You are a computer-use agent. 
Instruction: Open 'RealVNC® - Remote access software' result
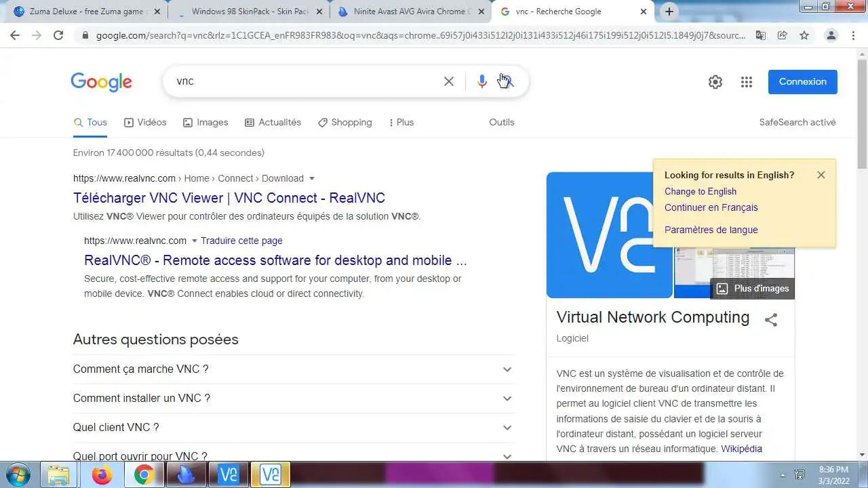click(275, 260)
